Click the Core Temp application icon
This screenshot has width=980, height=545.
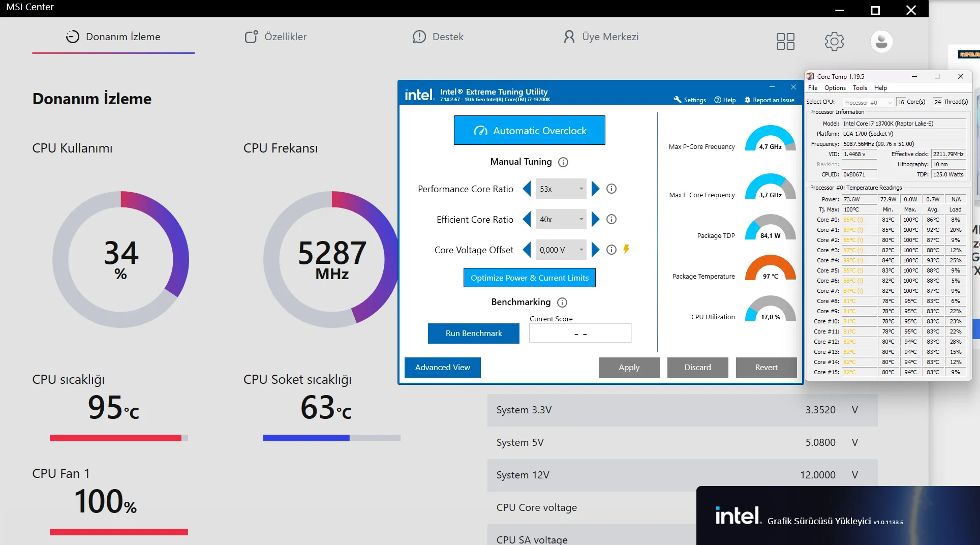[x=810, y=76]
